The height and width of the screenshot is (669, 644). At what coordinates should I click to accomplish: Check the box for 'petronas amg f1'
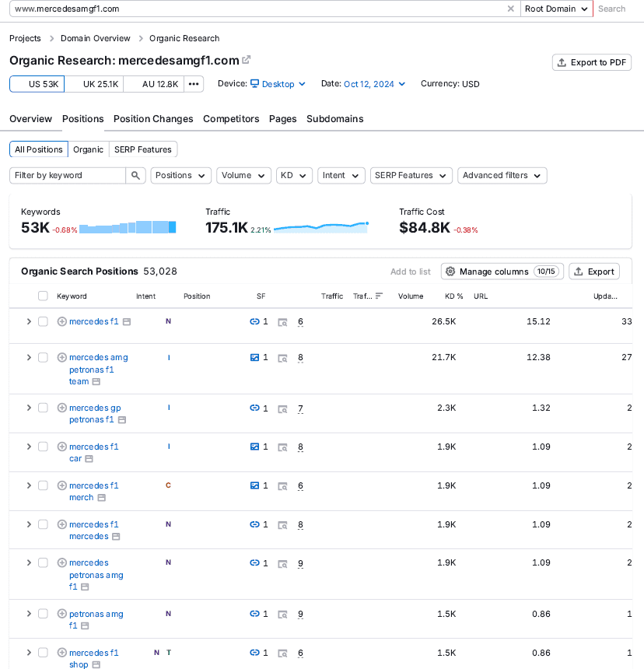pyautogui.click(x=43, y=614)
